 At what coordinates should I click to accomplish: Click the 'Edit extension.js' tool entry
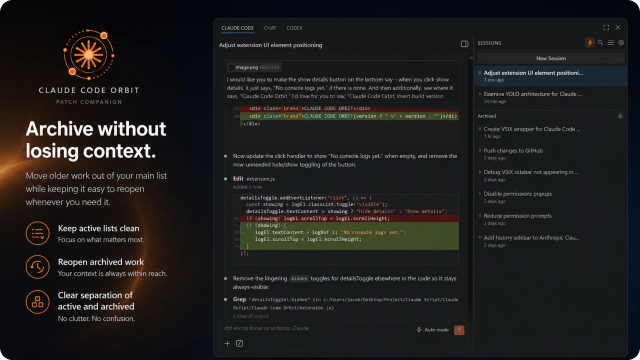click(254, 179)
